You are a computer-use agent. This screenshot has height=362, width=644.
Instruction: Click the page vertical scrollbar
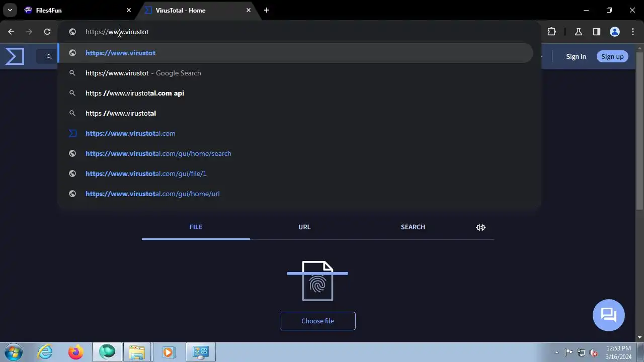point(639,132)
